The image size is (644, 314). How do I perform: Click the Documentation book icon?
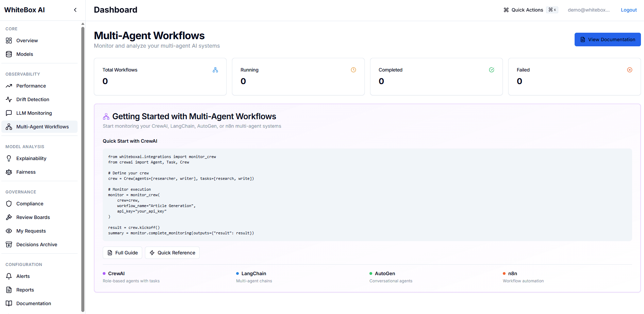9,303
